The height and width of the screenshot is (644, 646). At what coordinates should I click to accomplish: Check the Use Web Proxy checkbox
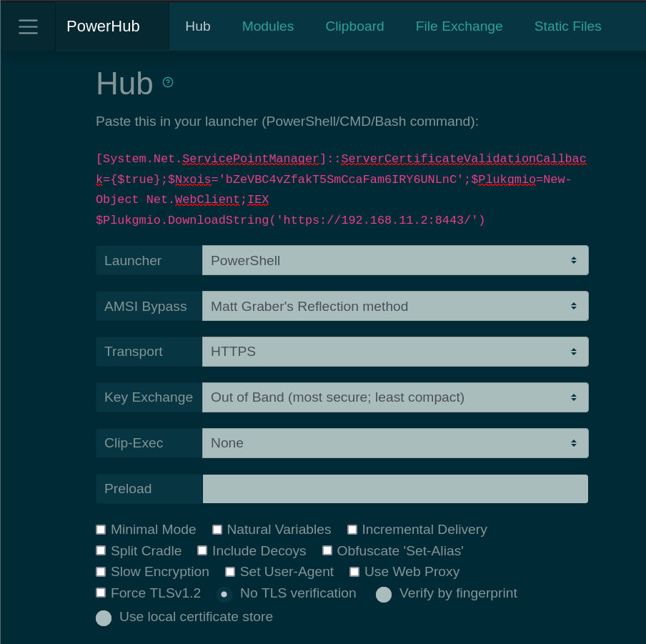(x=354, y=572)
